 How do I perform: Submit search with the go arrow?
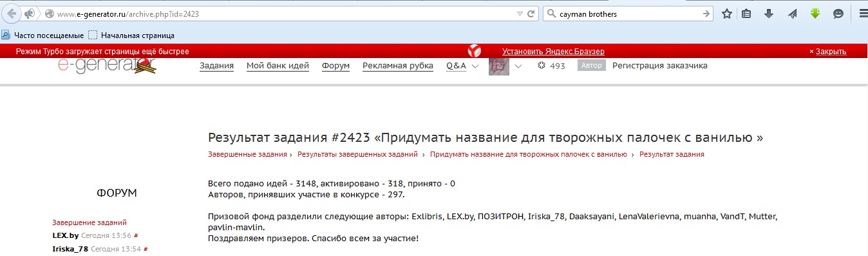706,14
